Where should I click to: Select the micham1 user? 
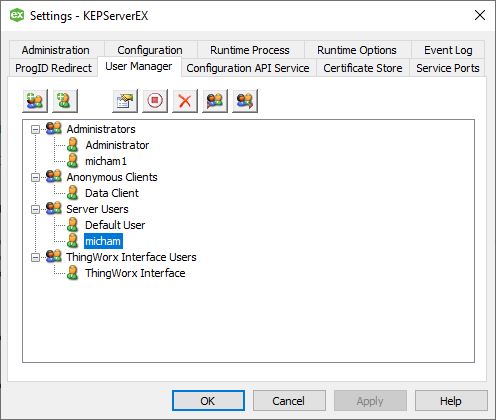point(106,161)
